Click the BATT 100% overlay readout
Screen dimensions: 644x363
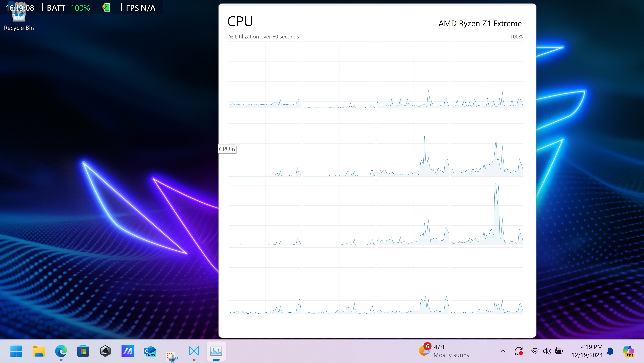pos(68,8)
